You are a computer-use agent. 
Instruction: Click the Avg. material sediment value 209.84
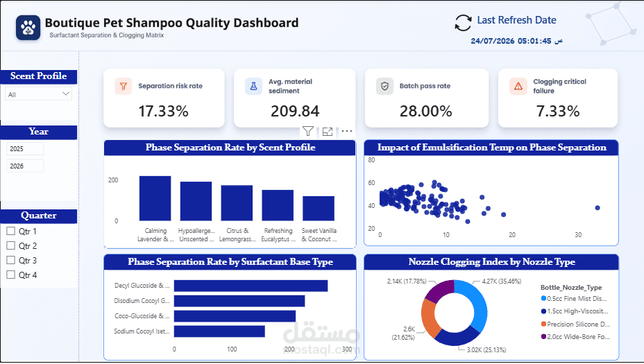[x=295, y=111]
